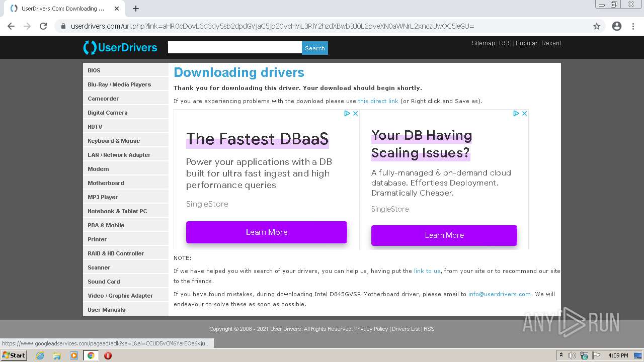Open the Drivers List footer link
This screenshot has width=644, height=362.
[406, 329]
